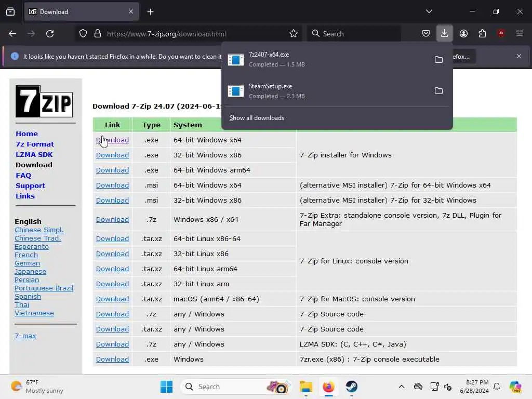This screenshot has height=399, width=532.
Task: Expand the list all tabs chevron
Action: tap(429, 11)
